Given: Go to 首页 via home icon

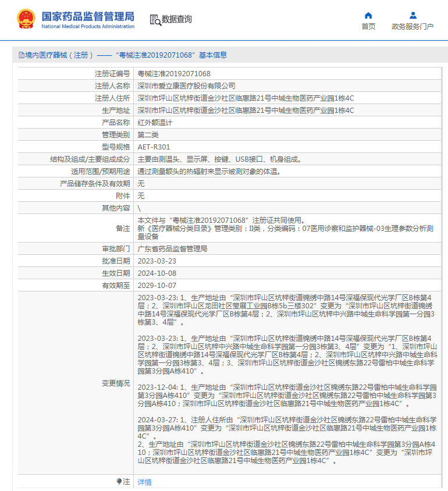Looking at the screenshot, I should pos(368,15).
